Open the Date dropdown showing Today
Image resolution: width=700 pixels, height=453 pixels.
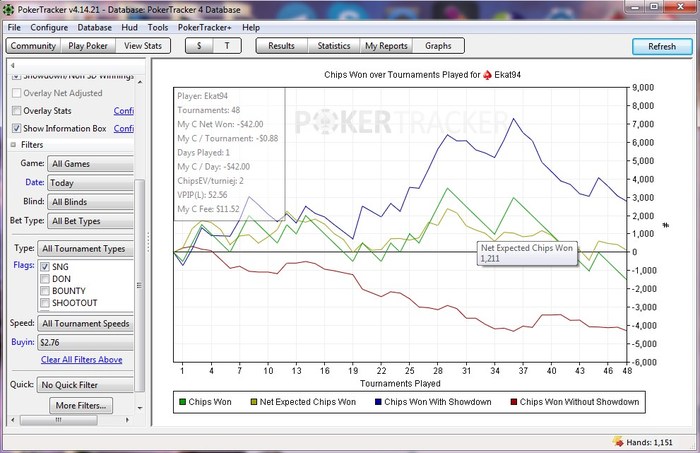coord(91,183)
